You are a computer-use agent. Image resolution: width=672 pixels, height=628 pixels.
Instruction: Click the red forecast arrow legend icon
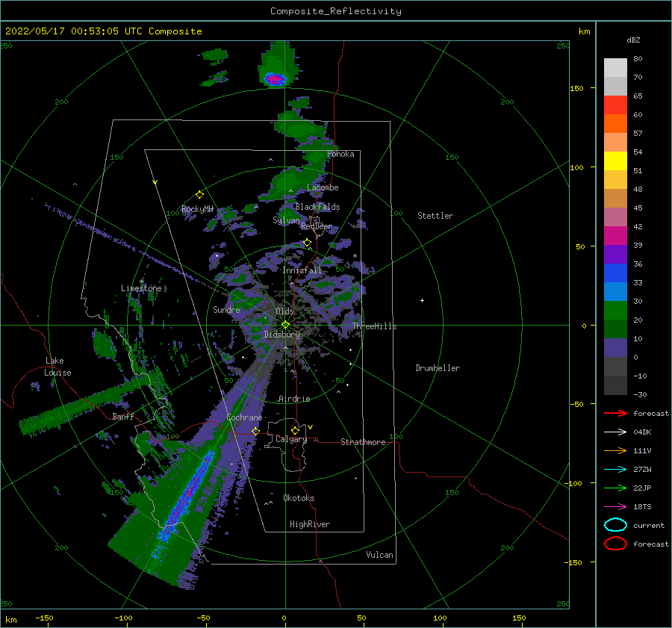(615, 413)
